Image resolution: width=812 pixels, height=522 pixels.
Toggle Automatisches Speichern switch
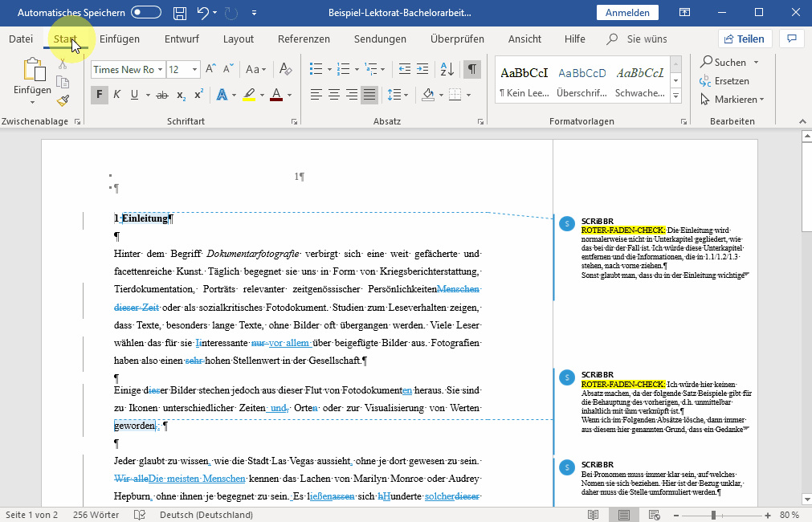pyautogui.click(x=146, y=12)
